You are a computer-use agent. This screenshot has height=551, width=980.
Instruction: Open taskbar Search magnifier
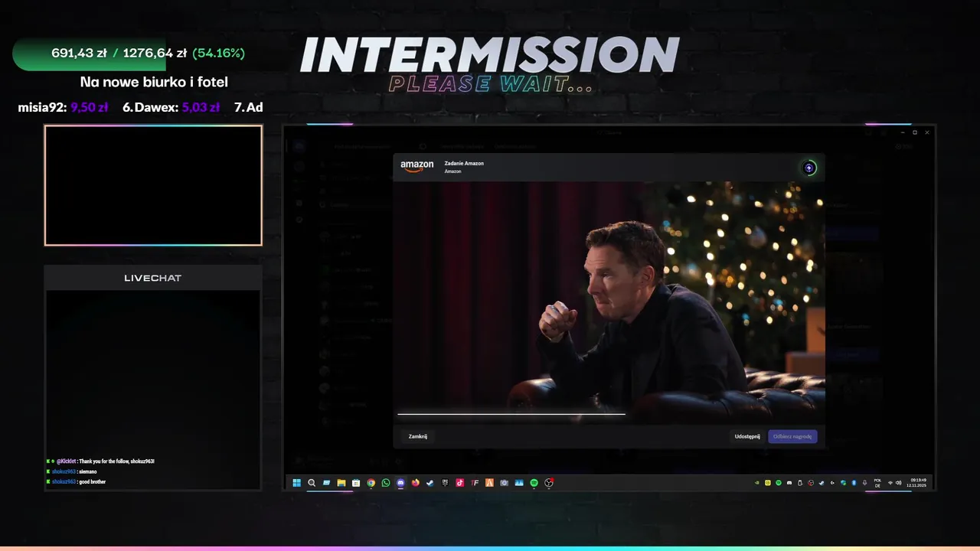[x=312, y=483]
